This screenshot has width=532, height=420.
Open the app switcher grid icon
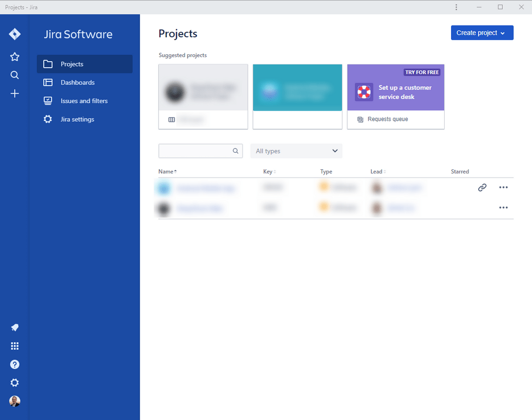point(14,346)
